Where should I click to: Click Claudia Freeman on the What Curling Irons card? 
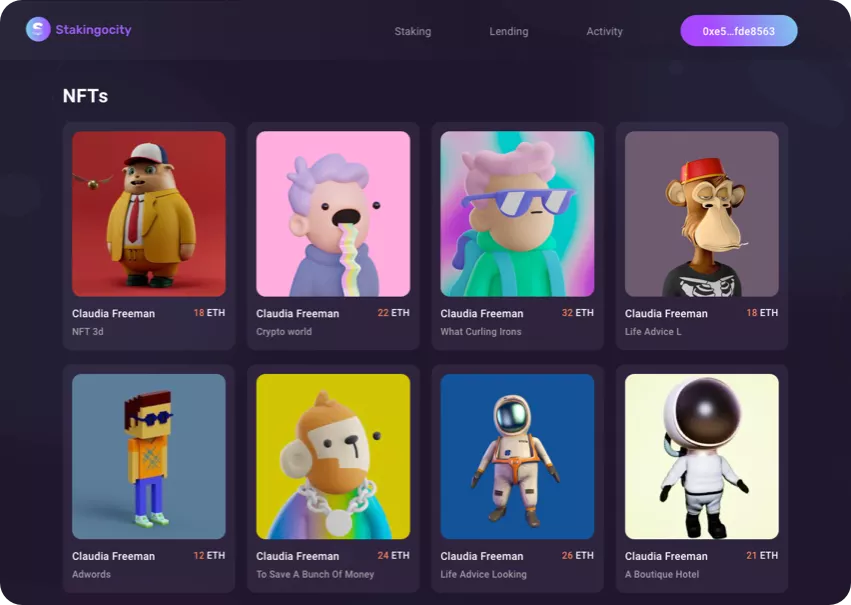(x=482, y=314)
